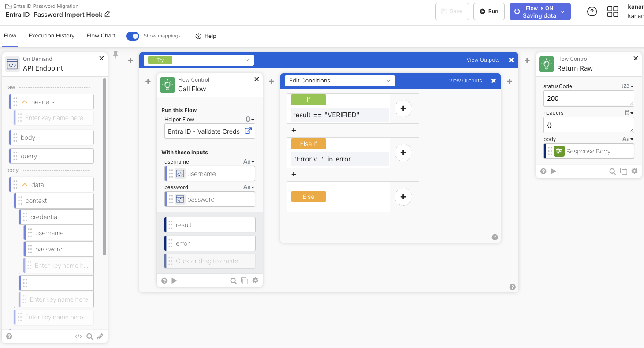644x348 pixels.
Task: Edit the flow name with pencil icon
Action: [107, 14]
